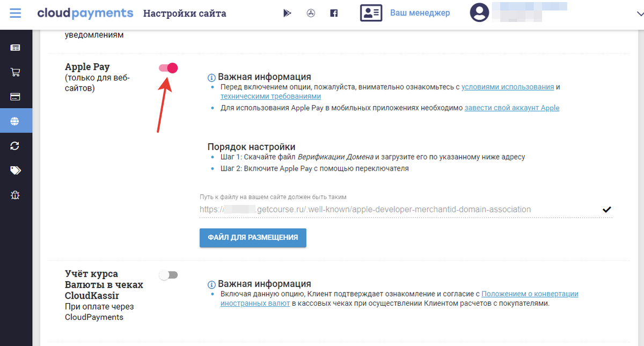644x346 pixels.
Task: Click "Важная информация" heading in CloudKassir section
Action: [265, 284]
